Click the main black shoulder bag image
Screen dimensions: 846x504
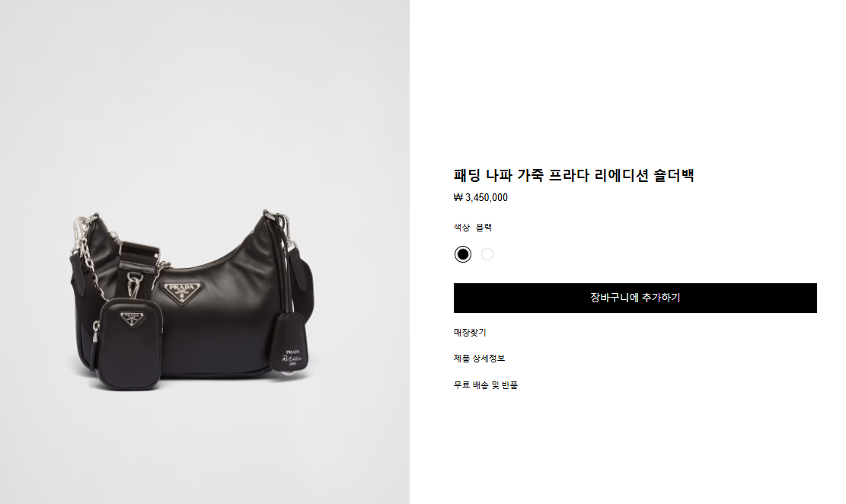coord(193,299)
